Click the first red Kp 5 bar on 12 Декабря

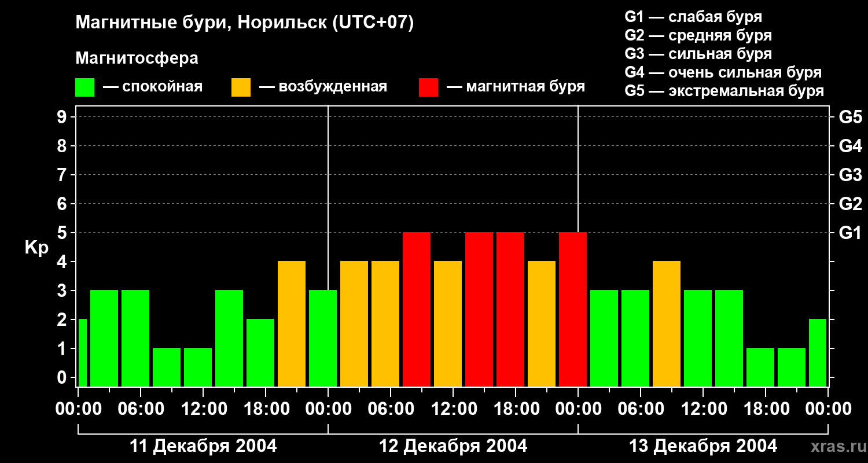417,309
